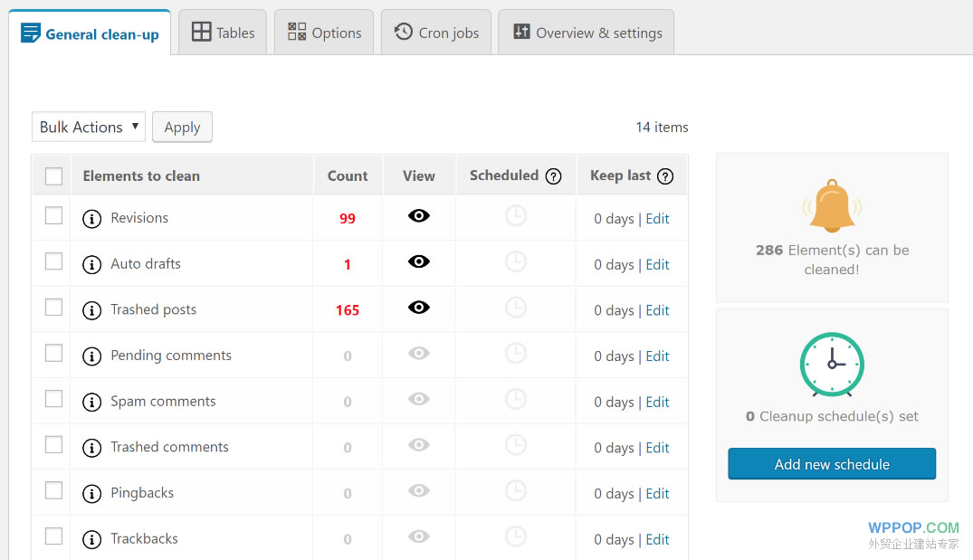
Task: Switch to the Tables tab
Action: [x=223, y=33]
